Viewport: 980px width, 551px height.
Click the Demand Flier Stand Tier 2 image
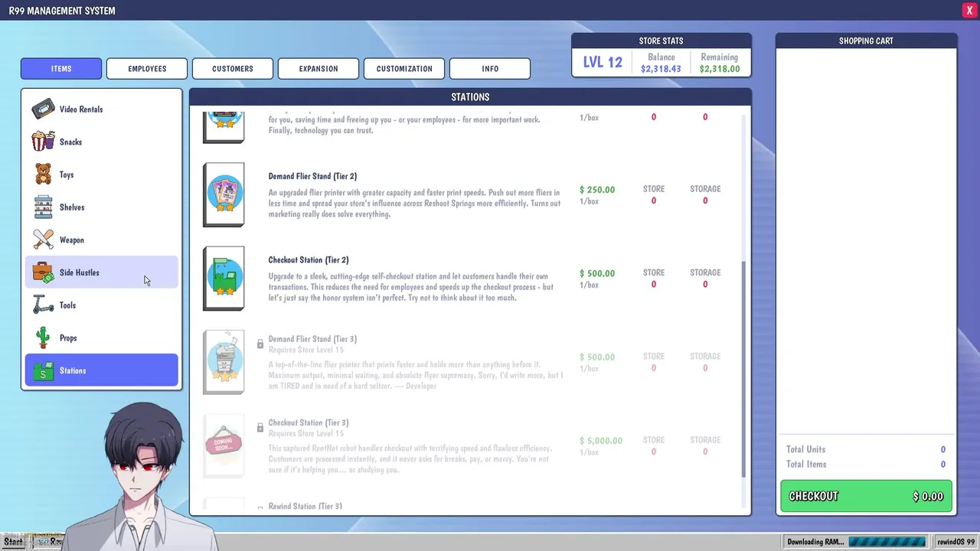pyautogui.click(x=224, y=194)
